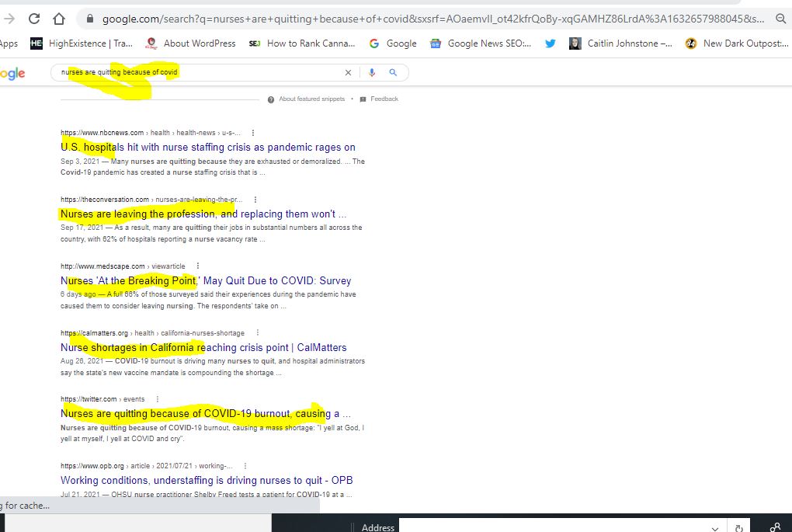The height and width of the screenshot is (532, 792).
Task: Open options menu for opb.org result
Action: (x=245, y=466)
